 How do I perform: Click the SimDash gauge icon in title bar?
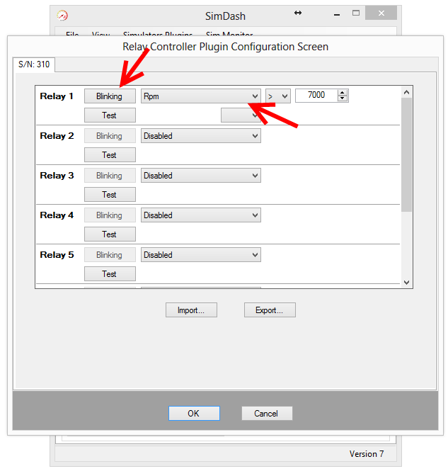62,14
